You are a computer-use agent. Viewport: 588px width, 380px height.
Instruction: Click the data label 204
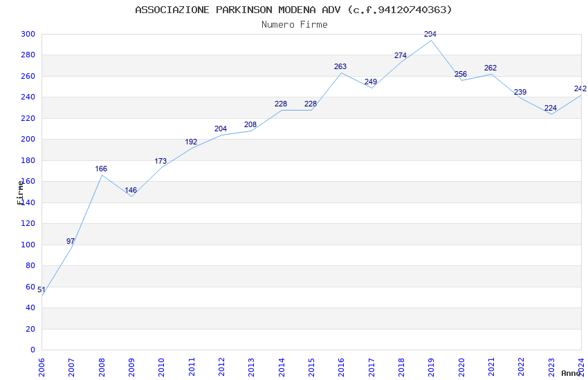[x=221, y=129]
